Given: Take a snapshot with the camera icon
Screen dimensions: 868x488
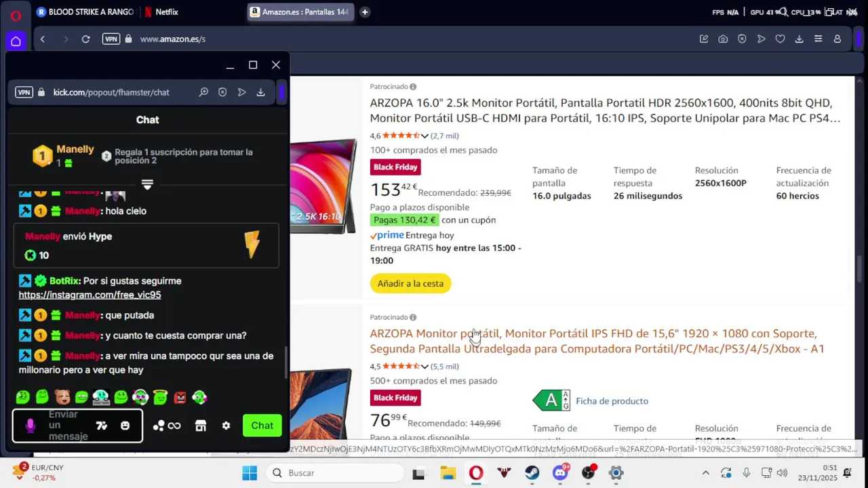Looking at the screenshot, I should pyautogui.click(x=723, y=39).
